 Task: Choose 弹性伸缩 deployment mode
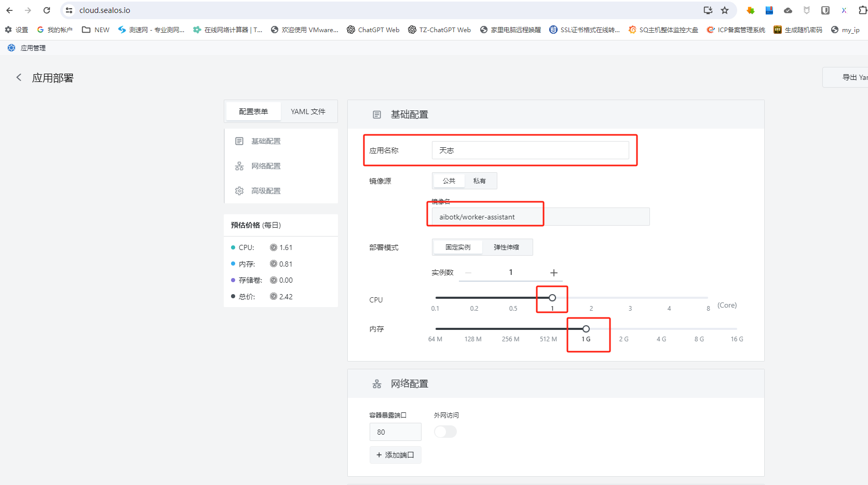coord(506,247)
